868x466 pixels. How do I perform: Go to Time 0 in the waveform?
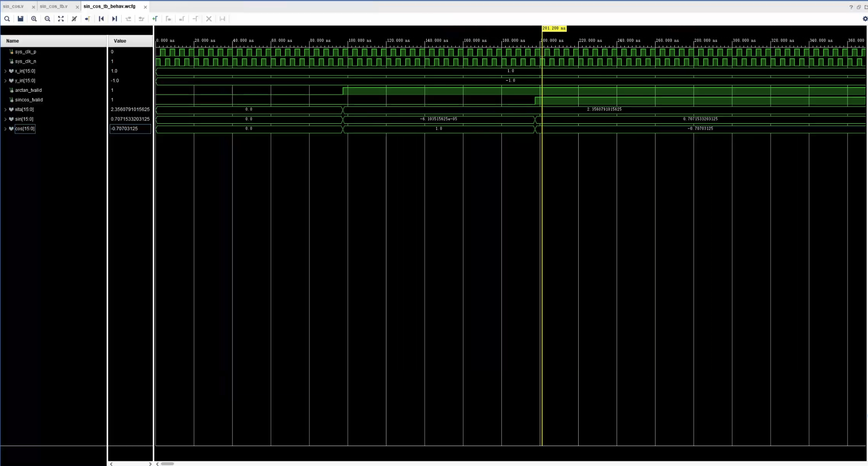coord(101,19)
